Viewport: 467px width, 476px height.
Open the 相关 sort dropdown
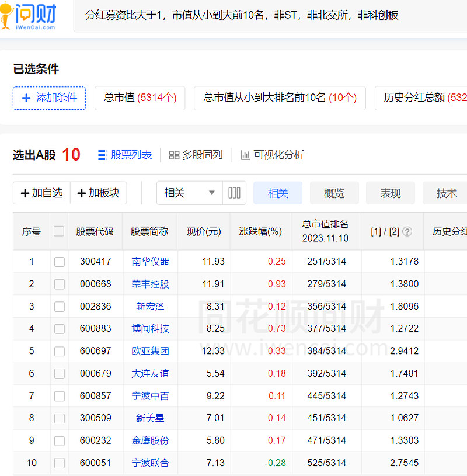point(190,193)
